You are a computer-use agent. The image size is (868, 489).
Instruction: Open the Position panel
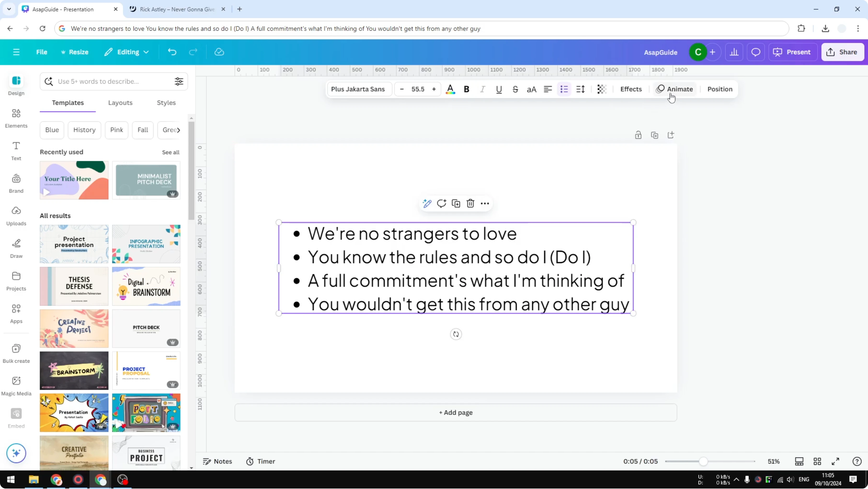[720, 89]
